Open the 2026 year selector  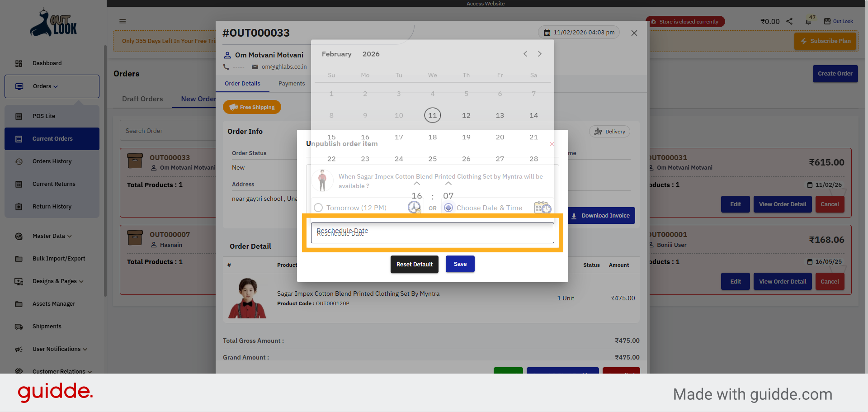click(x=371, y=54)
